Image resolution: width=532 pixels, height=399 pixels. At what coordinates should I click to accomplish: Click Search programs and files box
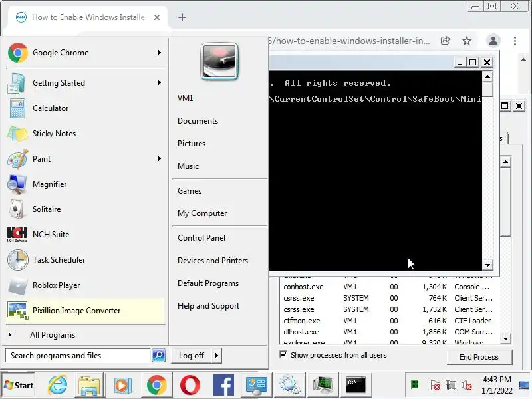pos(78,356)
